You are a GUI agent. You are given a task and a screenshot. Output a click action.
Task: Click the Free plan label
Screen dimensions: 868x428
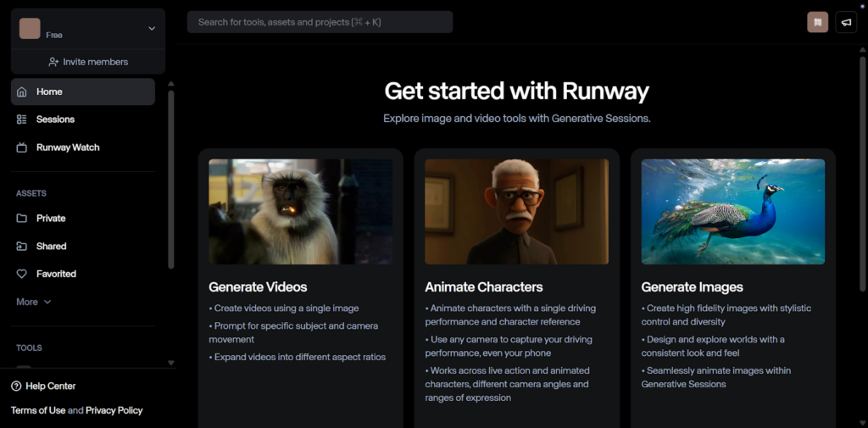[54, 35]
